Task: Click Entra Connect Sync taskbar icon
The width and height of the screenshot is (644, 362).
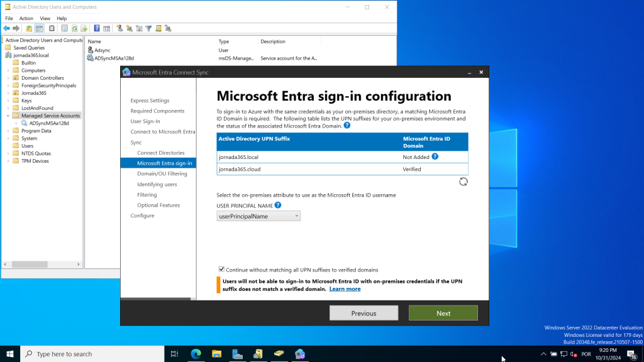Action: coord(300,354)
